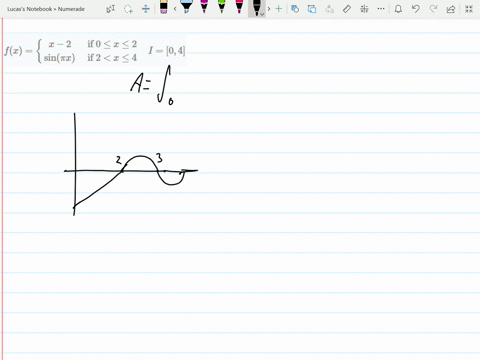Show previous pens with left chevron
480x360 pixels.
click(x=175, y=9)
